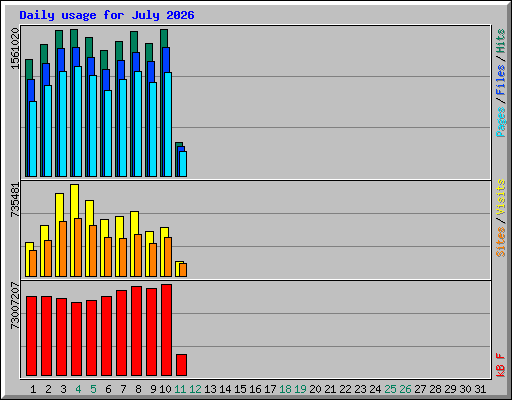
Task: Click the red KB F legend label
Action: point(500,365)
